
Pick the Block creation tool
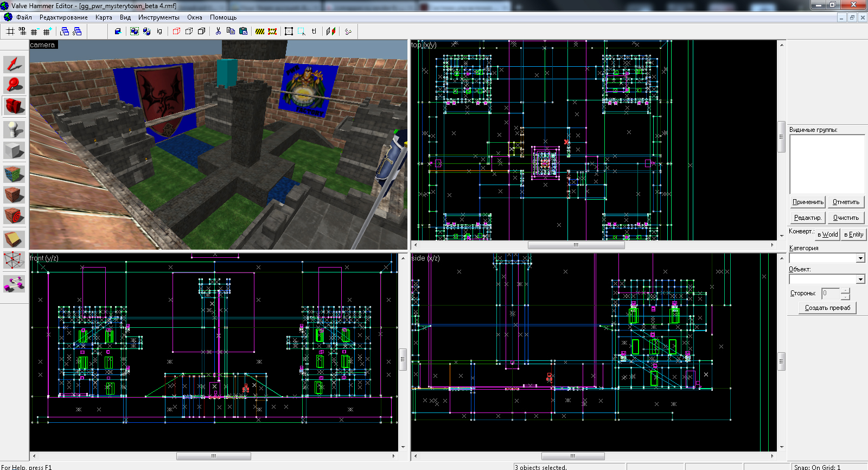click(14, 150)
